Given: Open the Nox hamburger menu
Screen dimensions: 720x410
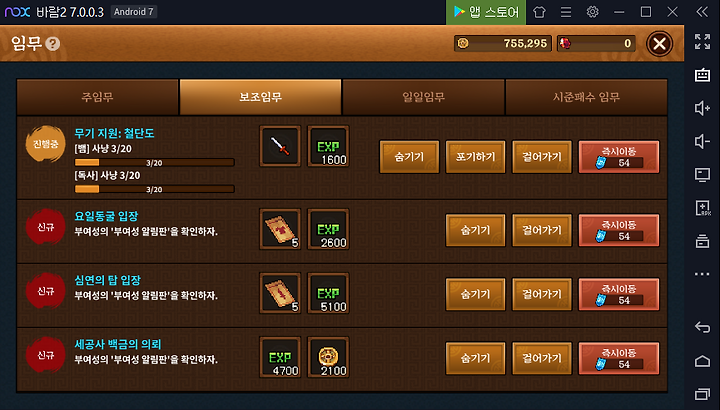Looking at the screenshot, I should coord(566,11).
